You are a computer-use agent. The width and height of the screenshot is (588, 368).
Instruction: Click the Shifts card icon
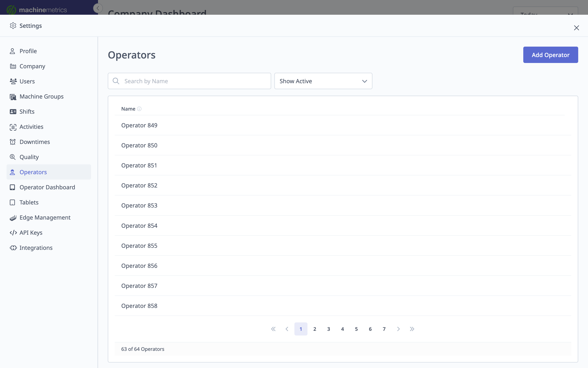coord(13,112)
